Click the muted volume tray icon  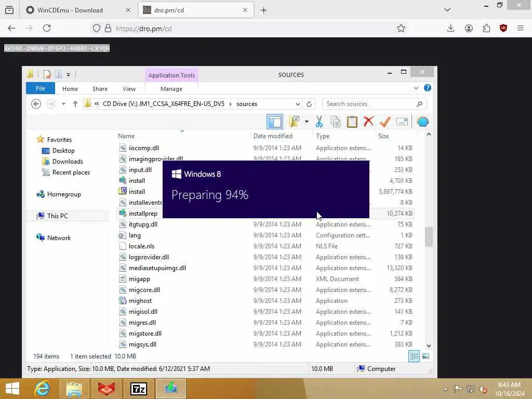tap(483, 389)
